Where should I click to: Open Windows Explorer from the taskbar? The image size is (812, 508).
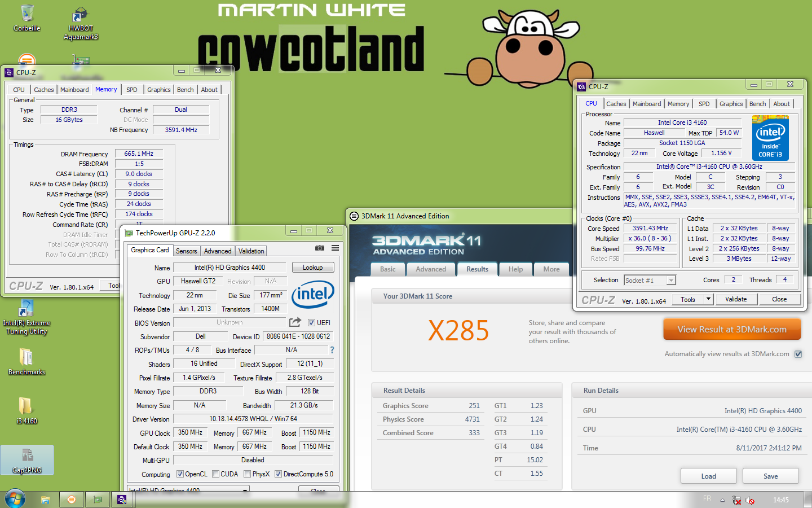[46, 500]
